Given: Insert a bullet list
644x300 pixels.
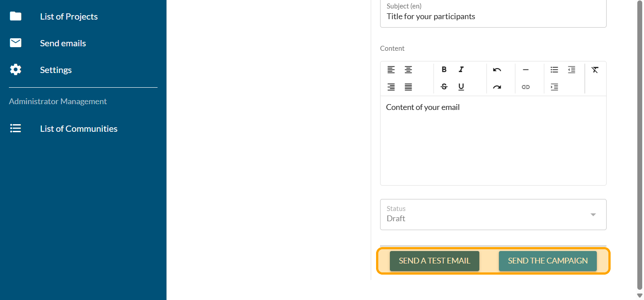Looking at the screenshot, I should [554, 70].
